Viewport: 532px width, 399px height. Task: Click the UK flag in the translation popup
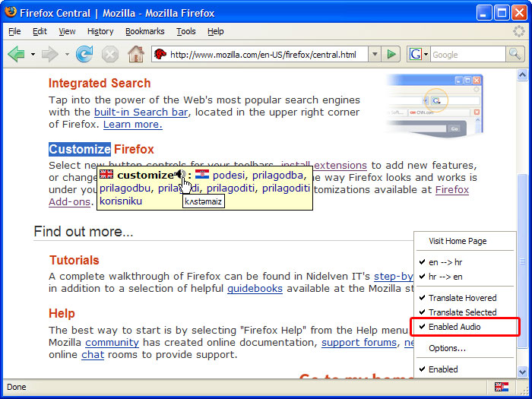(x=106, y=174)
